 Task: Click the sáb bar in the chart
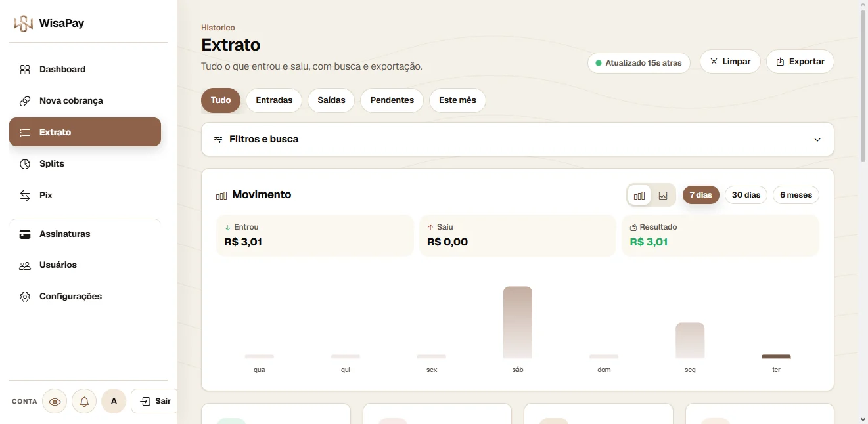[x=518, y=323]
